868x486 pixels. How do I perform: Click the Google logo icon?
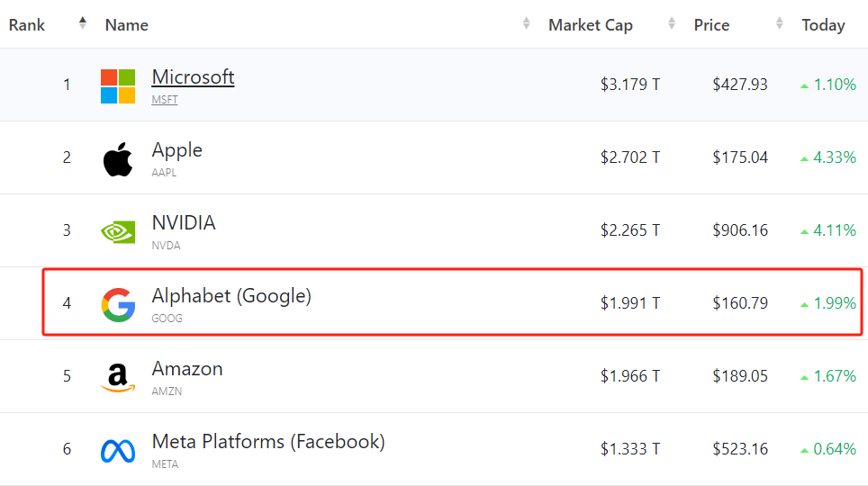(x=118, y=304)
